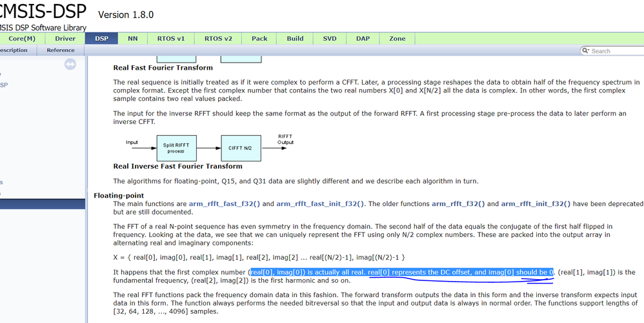Switch to the Driver tab
Screen dimensions: 644x323
[65, 39]
